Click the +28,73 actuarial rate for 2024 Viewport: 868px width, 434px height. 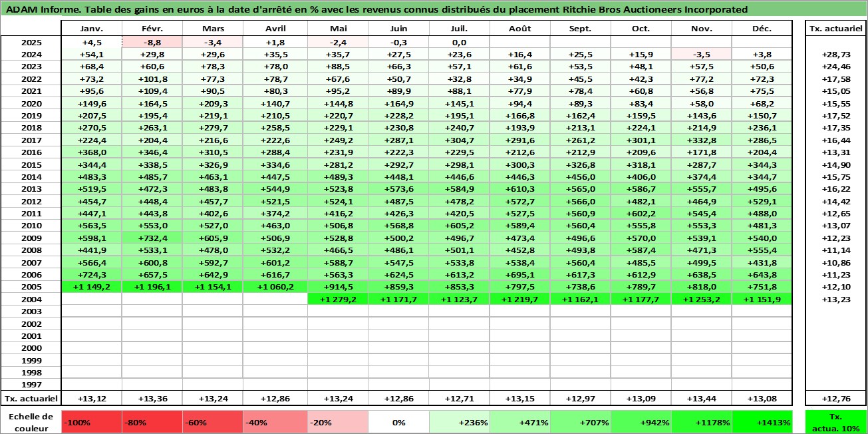point(836,54)
